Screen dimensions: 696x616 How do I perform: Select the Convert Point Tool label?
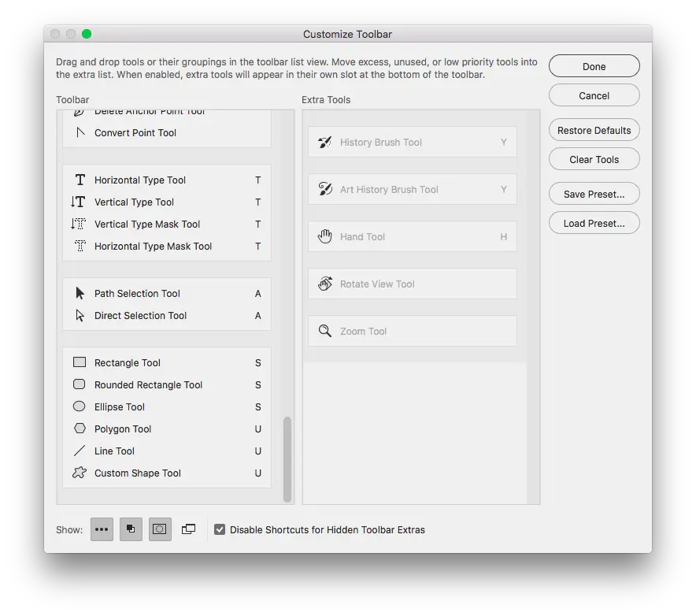click(135, 133)
